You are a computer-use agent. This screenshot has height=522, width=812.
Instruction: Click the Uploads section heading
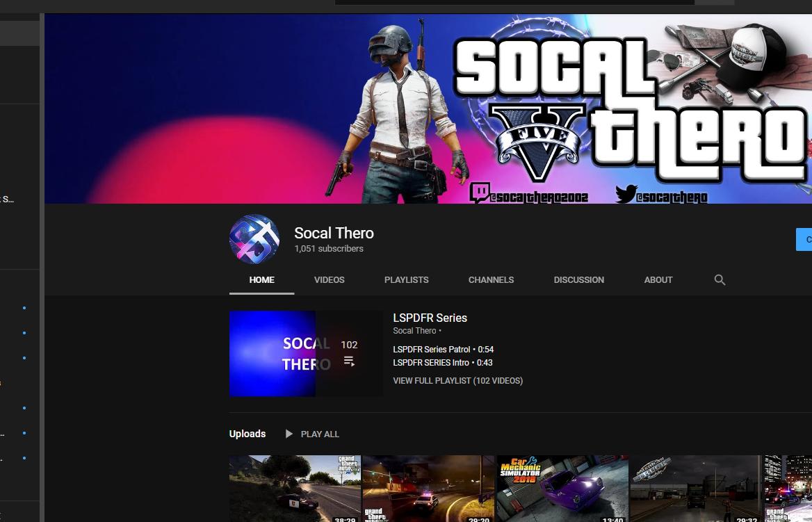tap(247, 434)
